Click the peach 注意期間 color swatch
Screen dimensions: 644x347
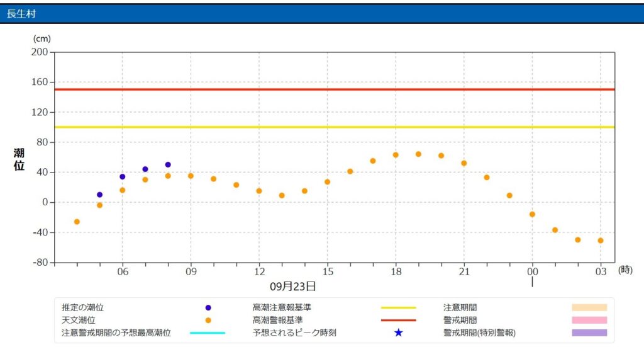click(589, 307)
